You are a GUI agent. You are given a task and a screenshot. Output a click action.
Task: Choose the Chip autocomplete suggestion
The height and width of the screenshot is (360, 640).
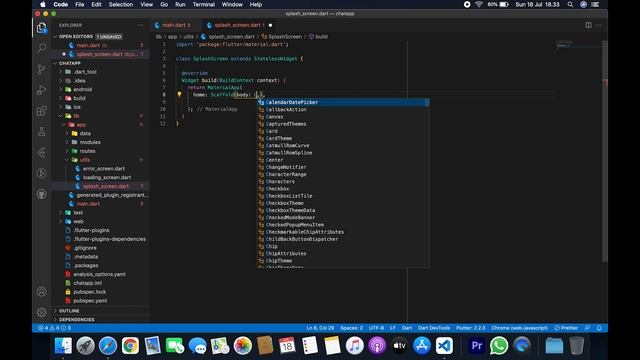[343, 246]
